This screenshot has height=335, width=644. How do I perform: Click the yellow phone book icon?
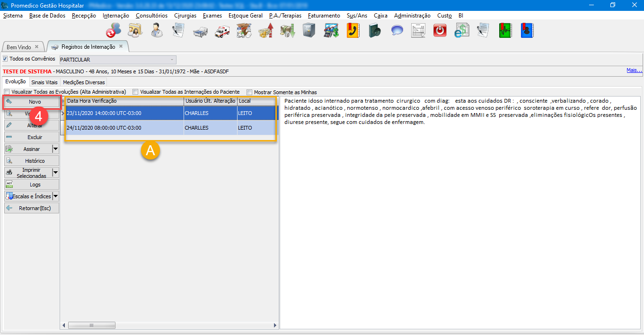[353, 31]
